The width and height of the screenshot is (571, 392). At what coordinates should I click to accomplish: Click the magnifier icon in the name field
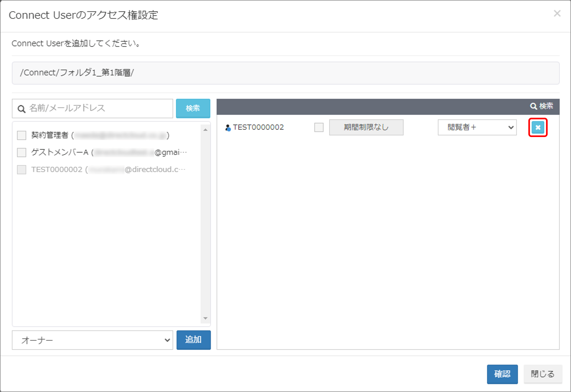tap(22, 109)
